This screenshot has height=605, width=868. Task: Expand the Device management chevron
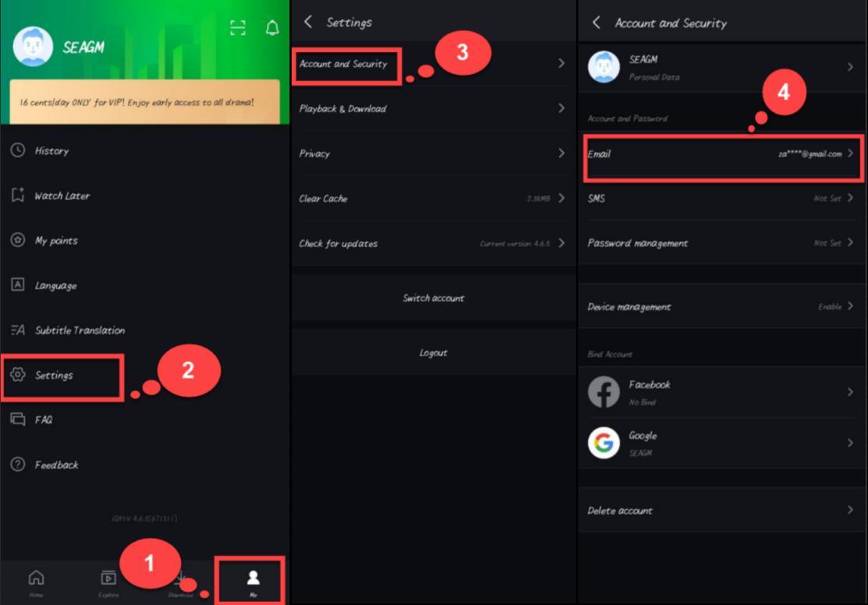click(x=850, y=306)
